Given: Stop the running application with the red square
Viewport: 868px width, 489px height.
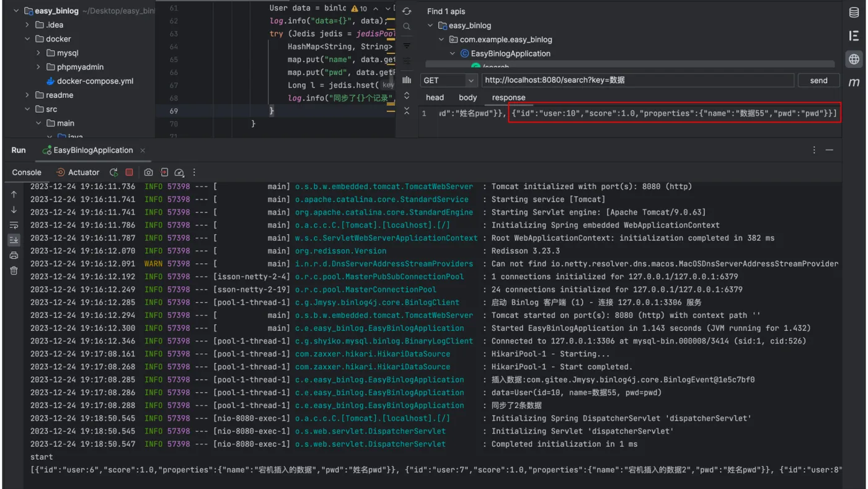Looking at the screenshot, I should tap(129, 172).
